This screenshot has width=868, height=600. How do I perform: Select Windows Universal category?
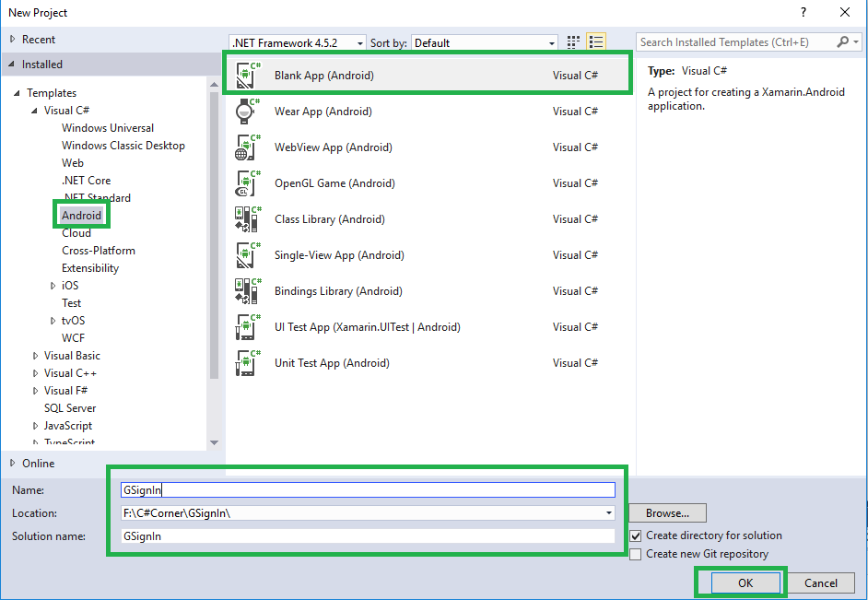coord(108,128)
